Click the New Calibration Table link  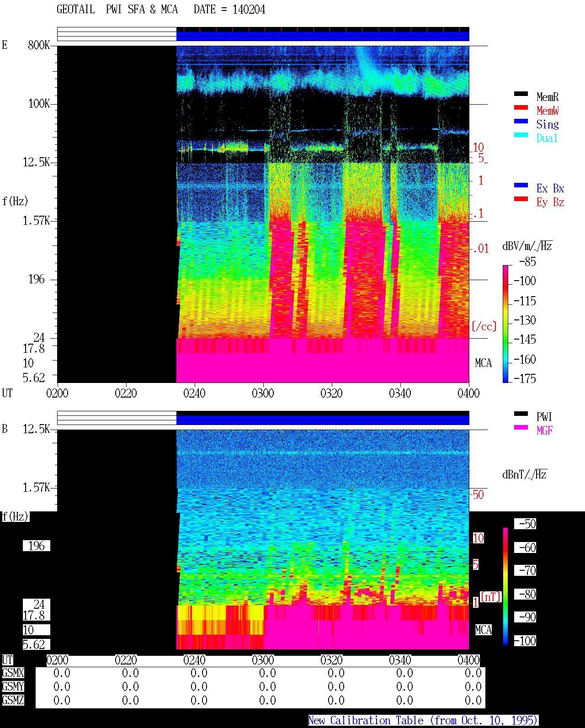click(423, 721)
